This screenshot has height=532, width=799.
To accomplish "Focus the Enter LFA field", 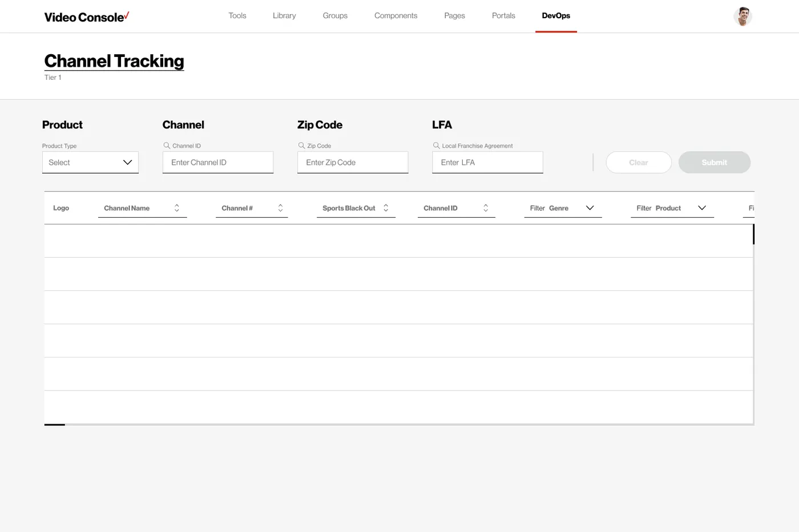I will click(x=487, y=163).
